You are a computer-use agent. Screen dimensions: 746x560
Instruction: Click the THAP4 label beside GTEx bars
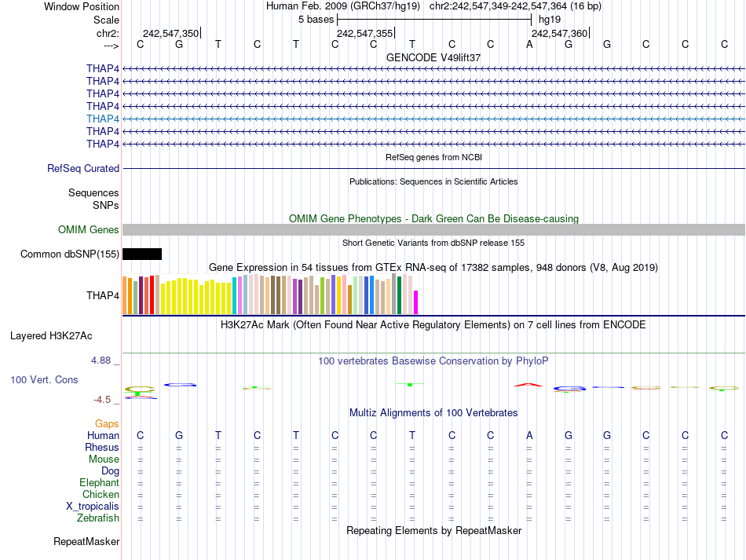pyautogui.click(x=103, y=295)
